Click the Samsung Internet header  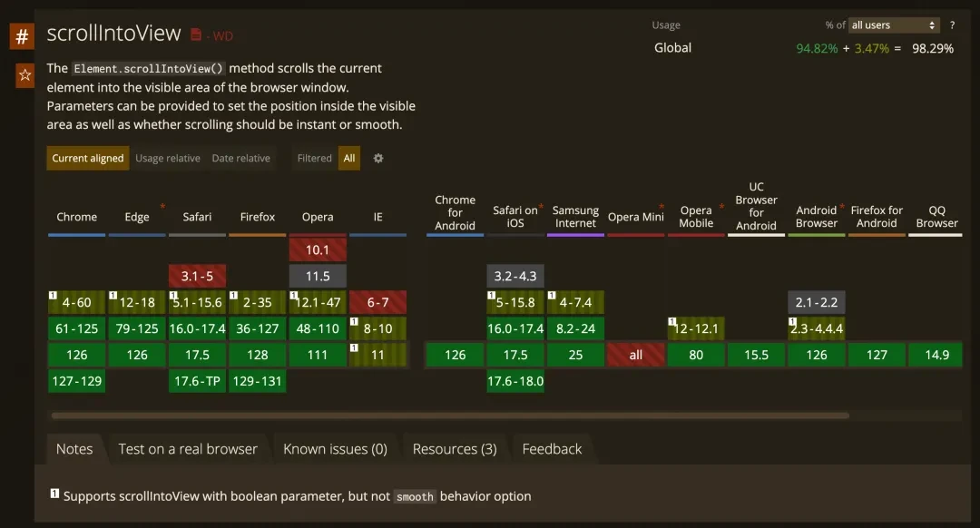point(575,217)
